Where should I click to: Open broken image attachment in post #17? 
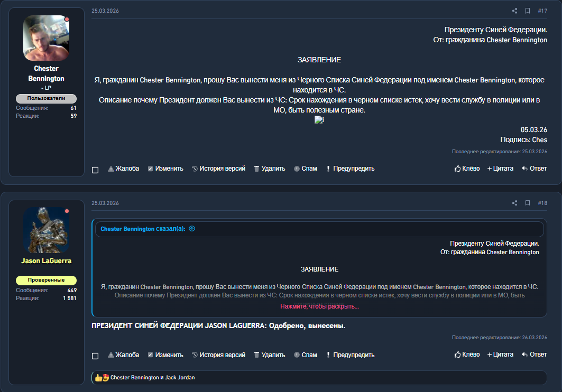click(319, 120)
